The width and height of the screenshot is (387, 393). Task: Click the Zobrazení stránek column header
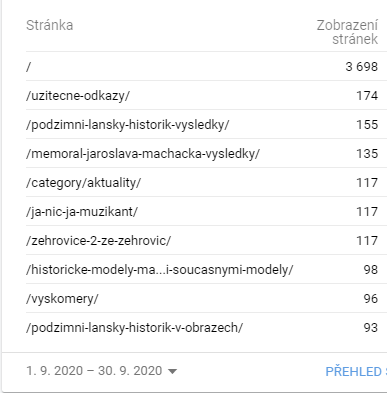coord(347,32)
